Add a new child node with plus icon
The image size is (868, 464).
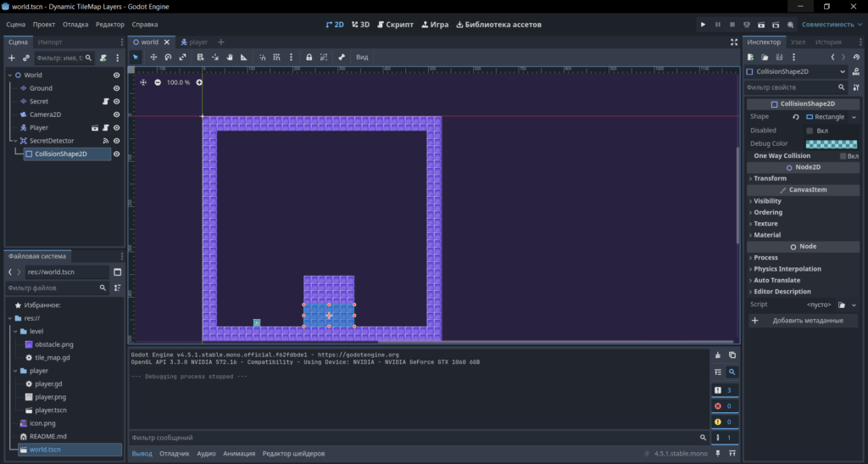12,58
